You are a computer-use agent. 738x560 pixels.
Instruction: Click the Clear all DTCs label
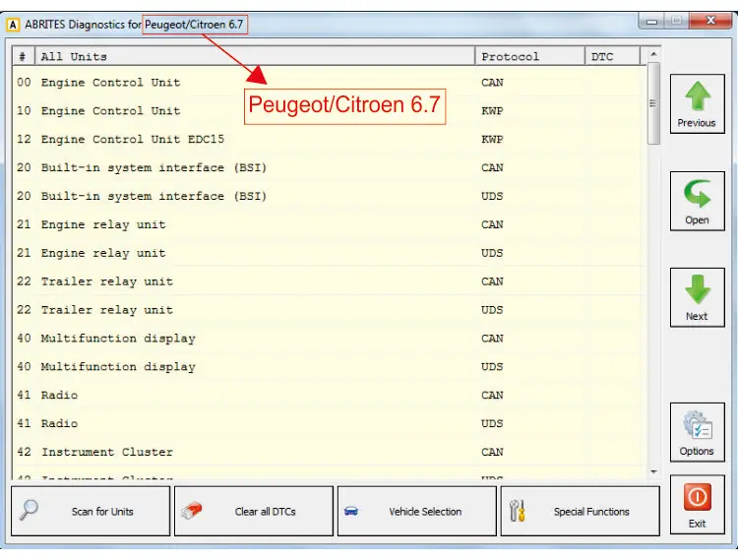pos(265,512)
